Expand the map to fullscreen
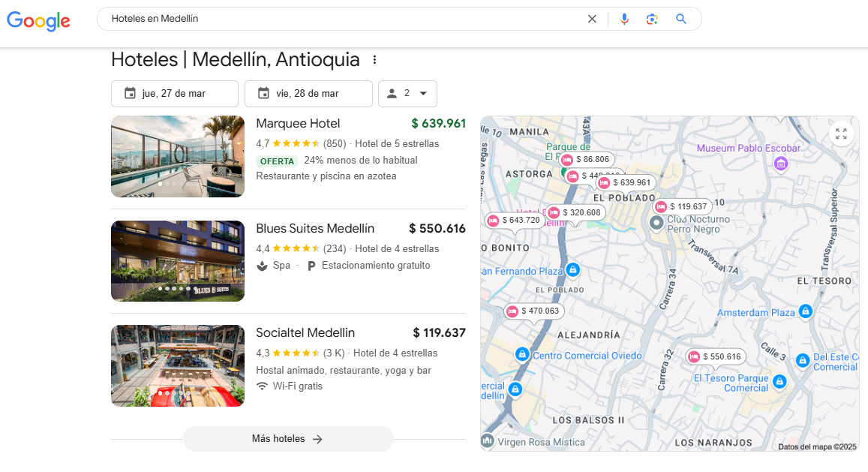This screenshot has width=868, height=472. click(x=841, y=134)
